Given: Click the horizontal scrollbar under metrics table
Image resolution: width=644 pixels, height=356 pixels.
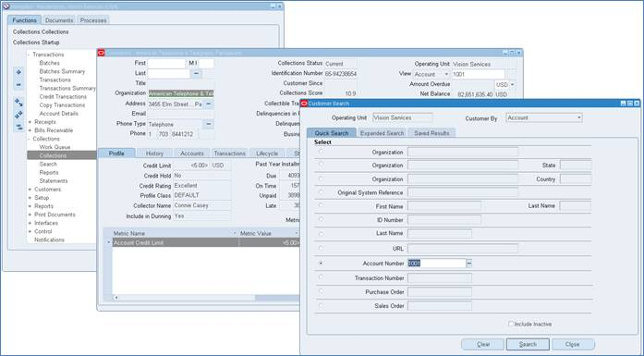Looking at the screenshot, I should tap(206, 298).
